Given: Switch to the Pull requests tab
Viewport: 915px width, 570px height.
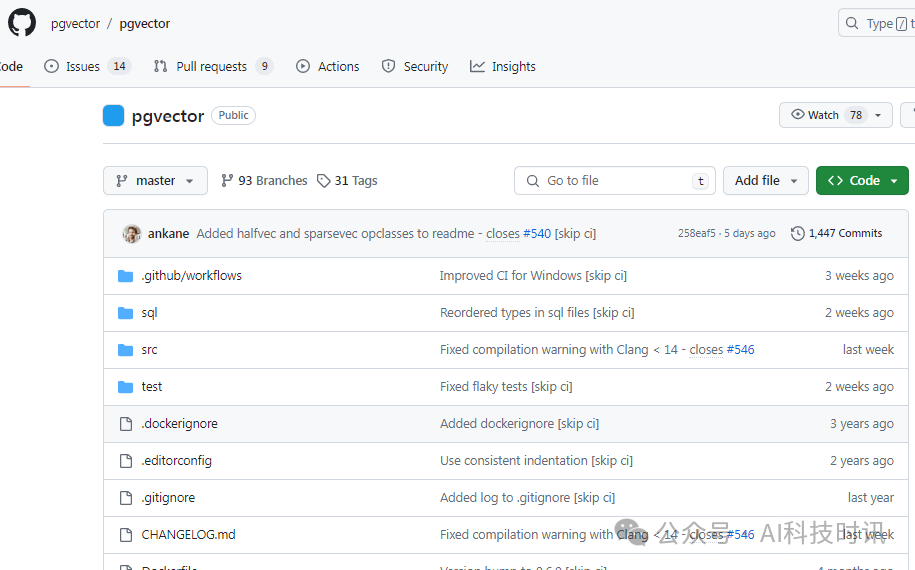Looking at the screenshot, I should [212, 67].
